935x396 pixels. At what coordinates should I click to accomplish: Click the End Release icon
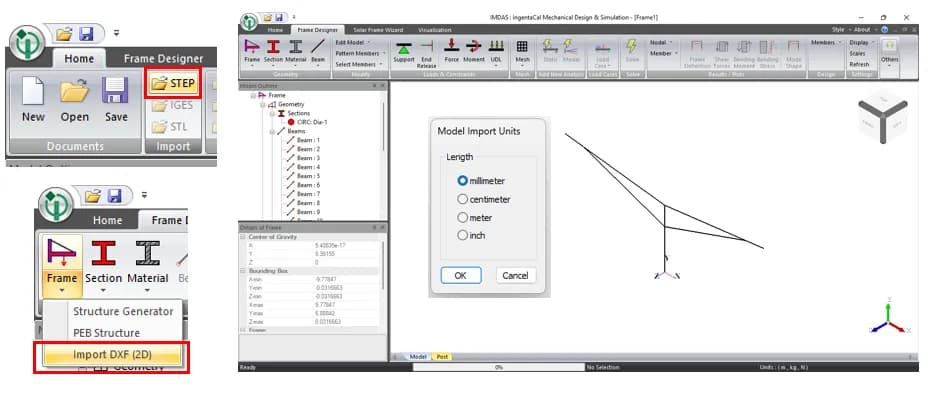point(426,47)
